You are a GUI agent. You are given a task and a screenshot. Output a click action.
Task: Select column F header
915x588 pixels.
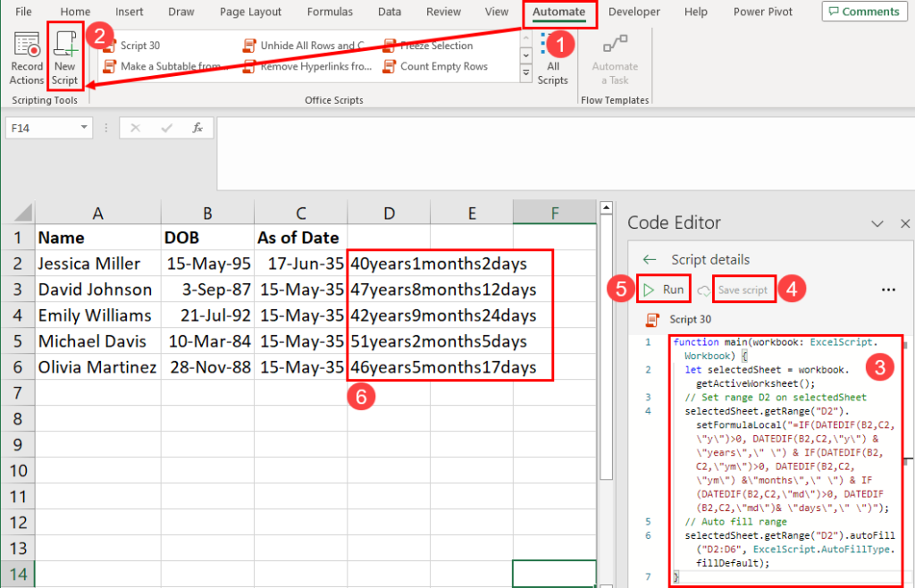point(554,213)
